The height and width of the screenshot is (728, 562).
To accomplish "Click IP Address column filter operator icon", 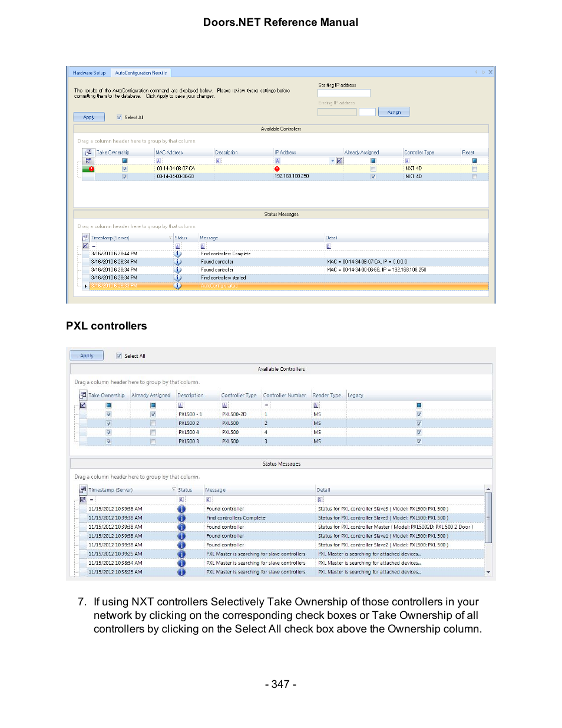I will pos(277,160).
